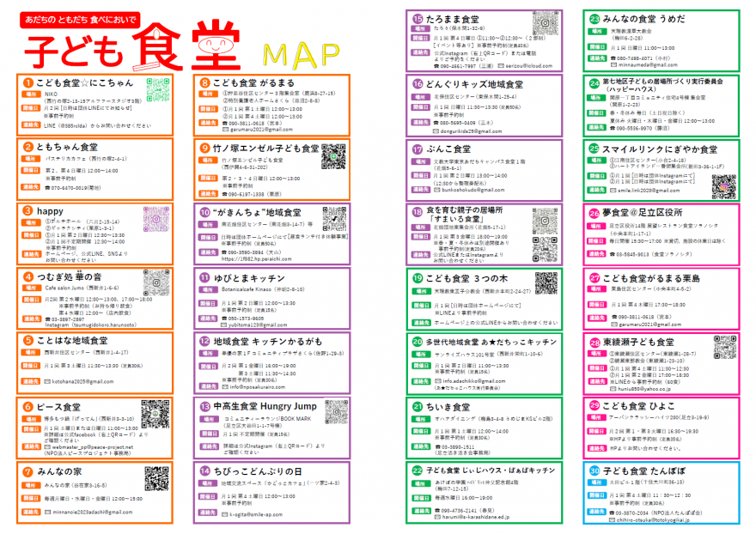756x534 pixels.
Task: Click the QR code in つむぎ処 華の音 card
Action: click(x=156, y=282)
